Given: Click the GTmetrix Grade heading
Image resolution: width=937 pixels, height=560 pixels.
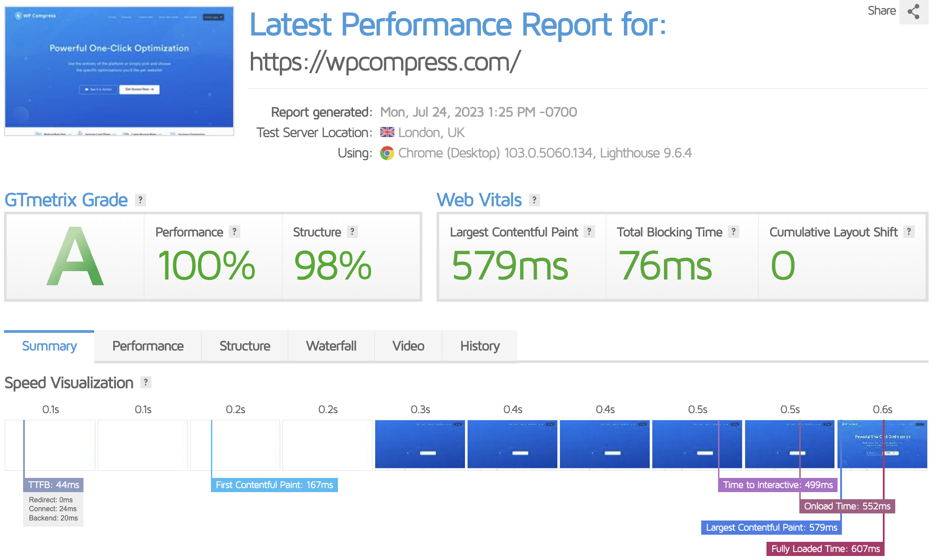Looking at the screenshot, I should [66, 200].
